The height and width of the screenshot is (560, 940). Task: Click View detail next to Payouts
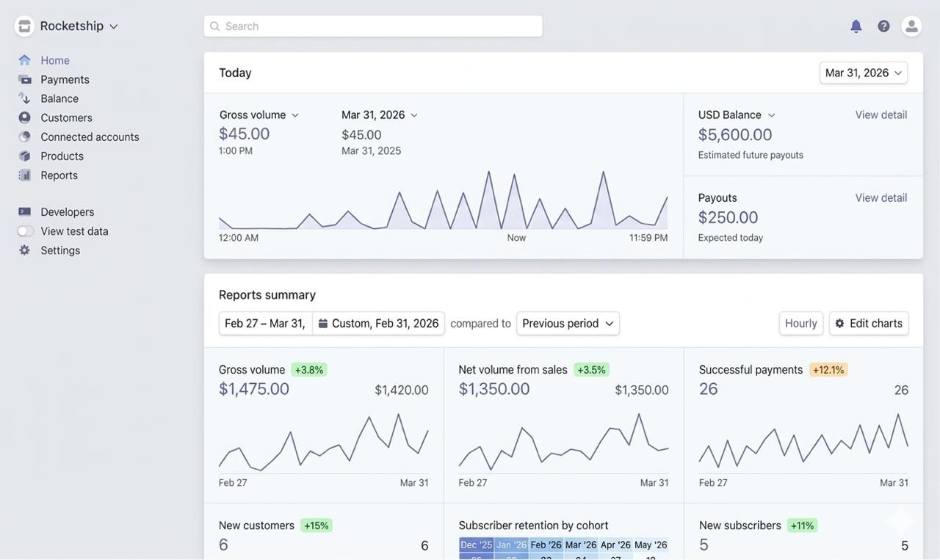tap(881, 197)
